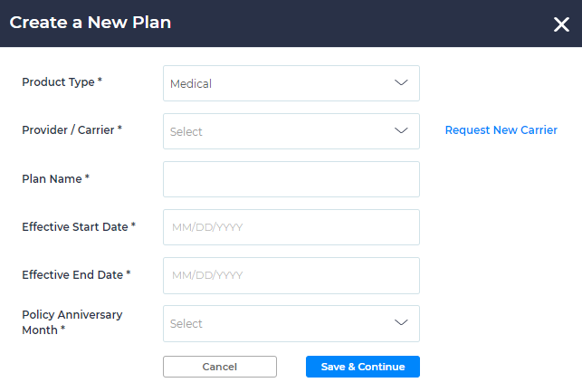
Task: Open the Policy Anniversary Month Select box
Action: point(281,323)
